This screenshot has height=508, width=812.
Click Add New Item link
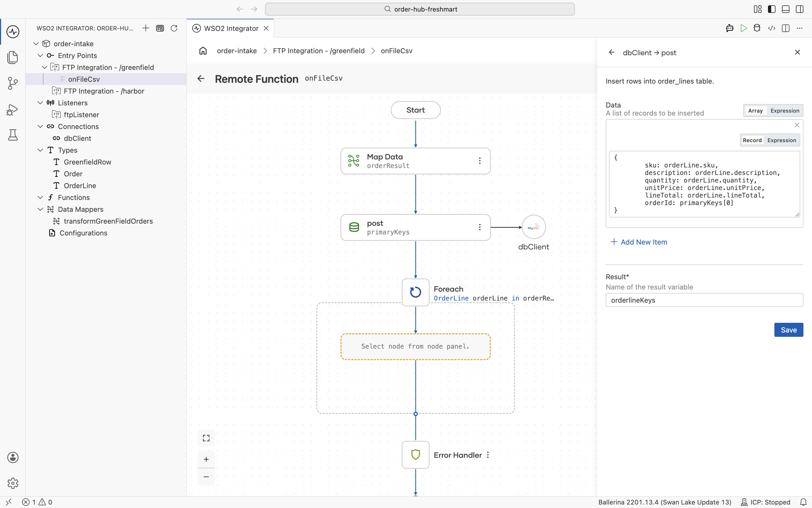(x=639, y=242)
